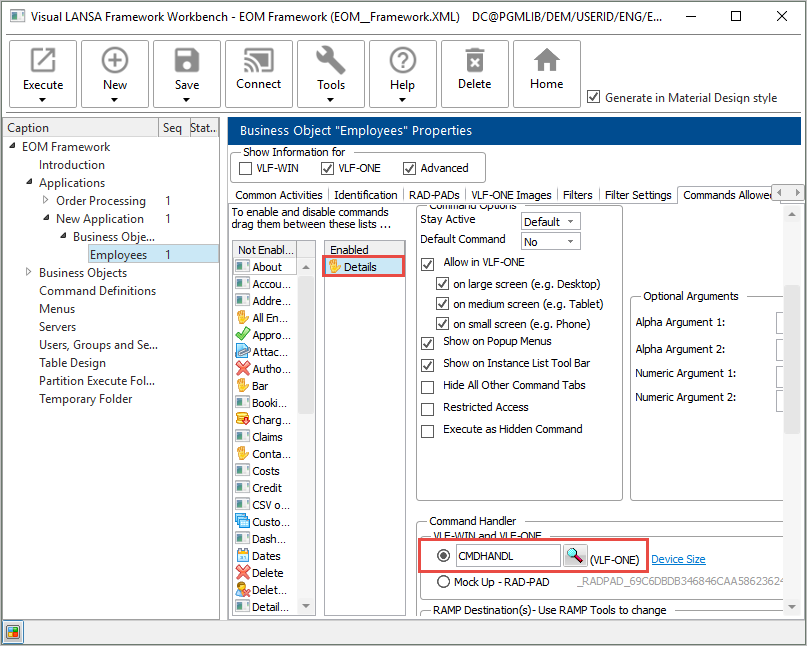Expand the Business Objects tree node

(29, 272)
